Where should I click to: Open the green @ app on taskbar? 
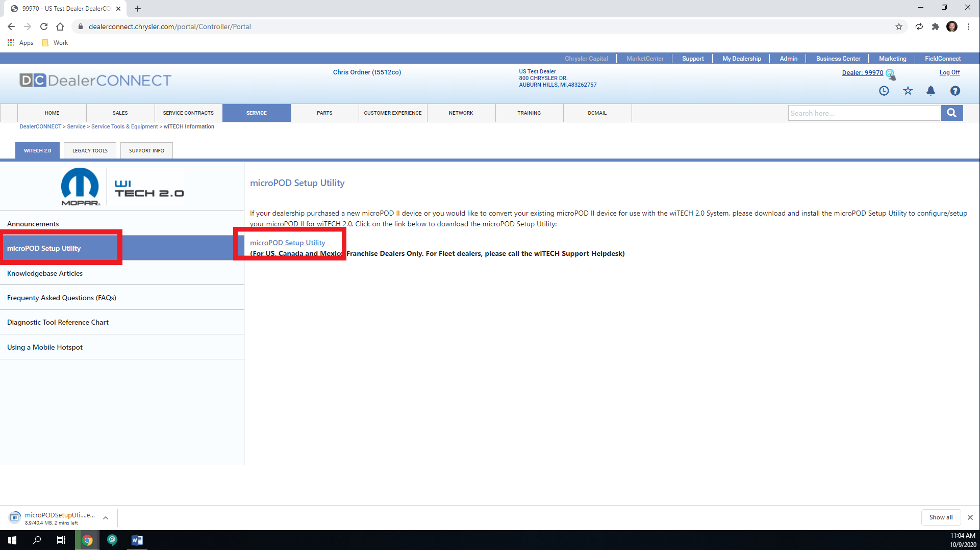[112, 540]
